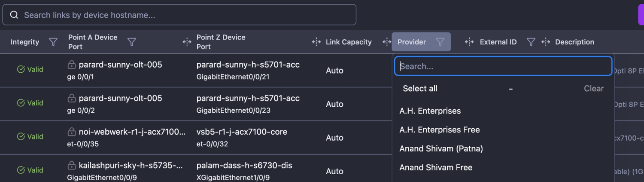Open the Integrity column filter icon

point(53,42)
